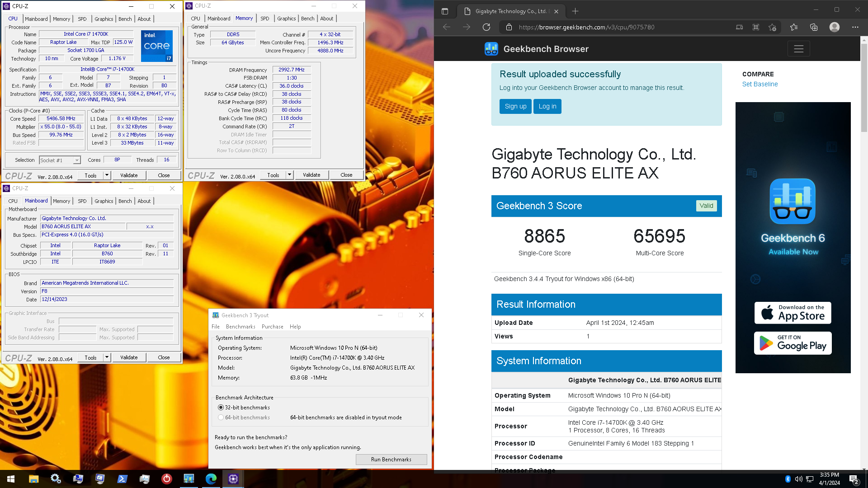
Task: Open browser Collections
Action: 814,27
